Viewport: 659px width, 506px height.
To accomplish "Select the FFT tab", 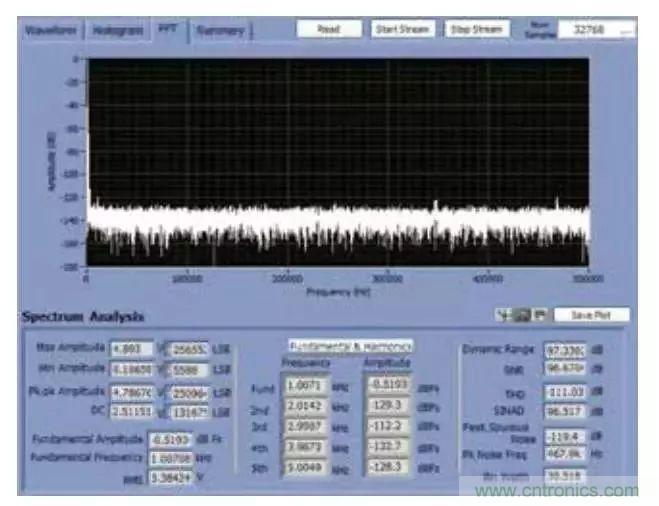I will pyautogui.click(x=167, y=31).
